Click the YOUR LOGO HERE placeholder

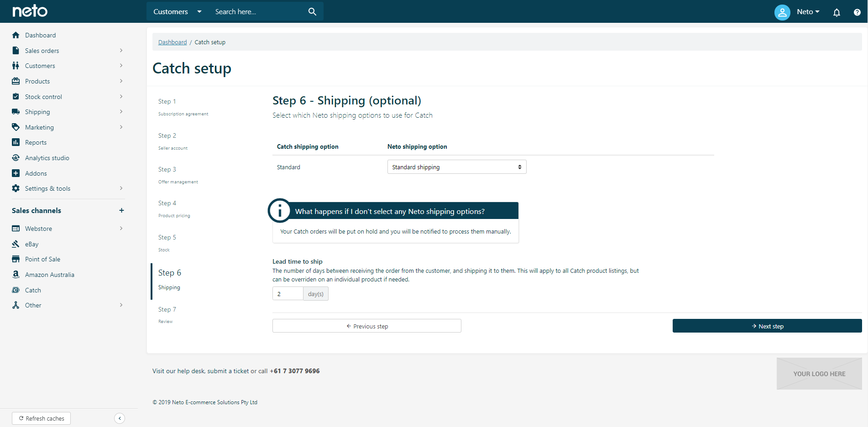point(819,374)
